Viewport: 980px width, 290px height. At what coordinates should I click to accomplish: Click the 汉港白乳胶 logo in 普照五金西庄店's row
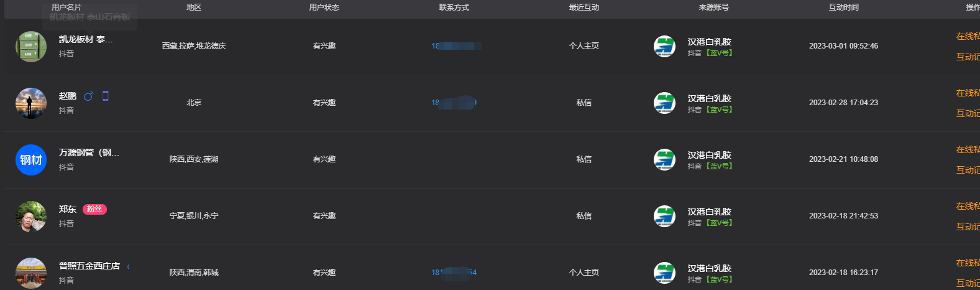pos(664,273)
